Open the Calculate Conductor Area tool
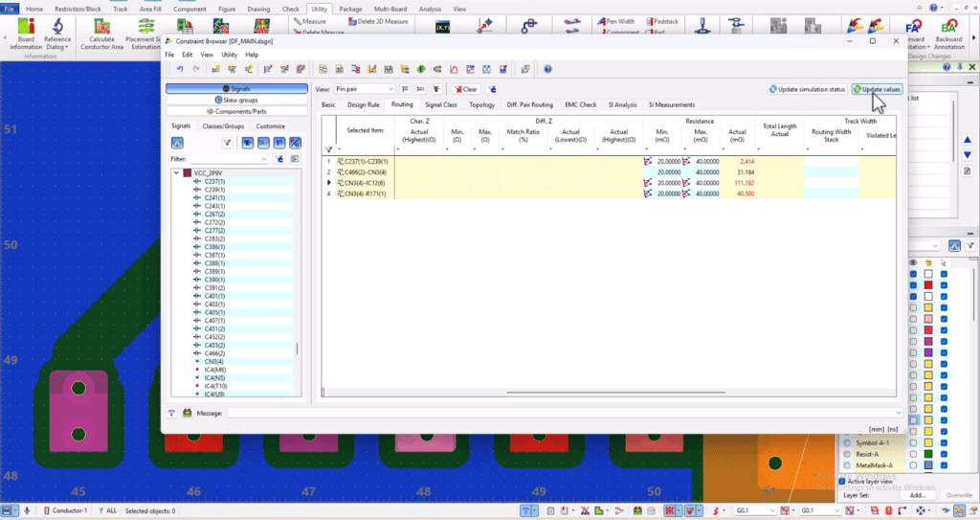Viewport: 980px width, 520px height. (101, 34)
